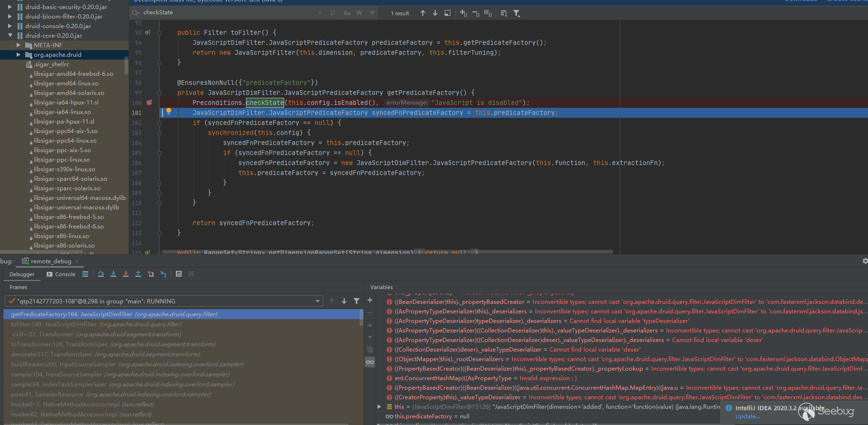Collapse druid-core-0.20.0.jar tree node
The width and height of the screenshot is (868, 425).
(10, 36)
